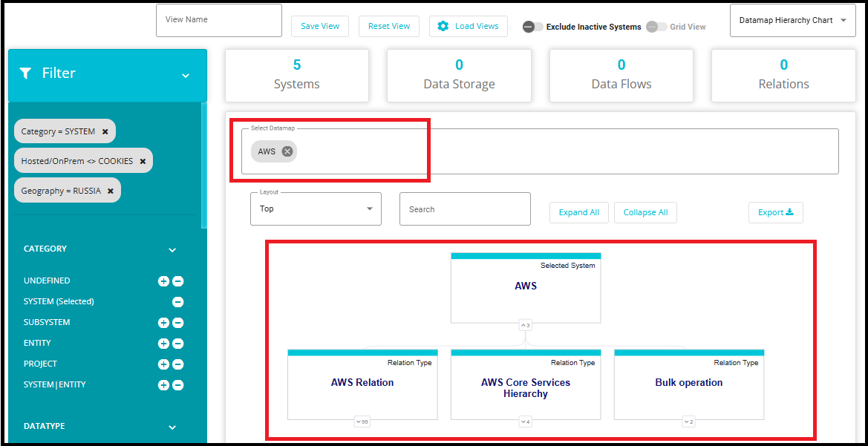Viewport: 868px width, 446px height.
Task: Click the Save View button
Action: pyautogui.click(x=320, y=26)
